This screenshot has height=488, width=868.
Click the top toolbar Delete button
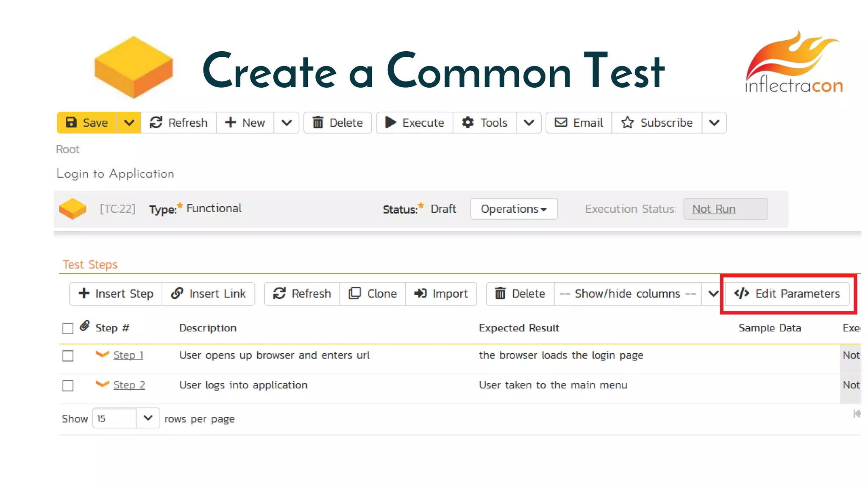pos(338,123)
